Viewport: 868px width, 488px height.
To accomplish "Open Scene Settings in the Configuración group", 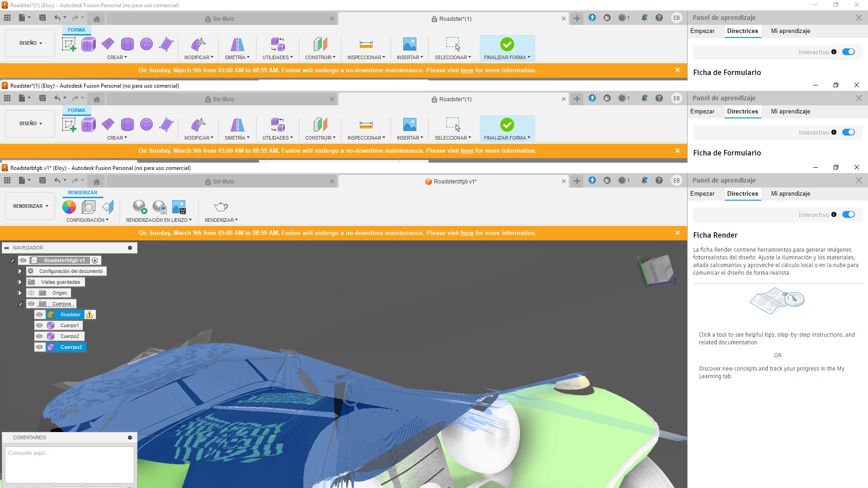I will pos(89,207).
